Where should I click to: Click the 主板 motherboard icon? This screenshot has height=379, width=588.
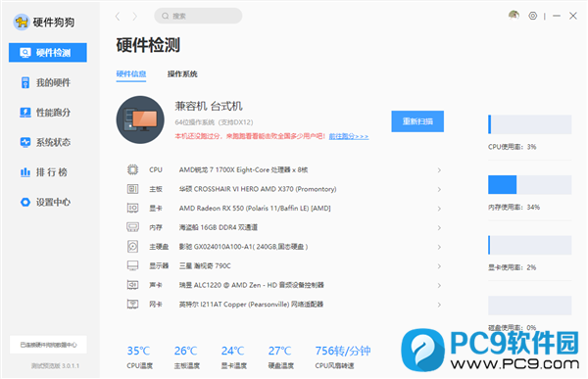[x=132, y=189]
